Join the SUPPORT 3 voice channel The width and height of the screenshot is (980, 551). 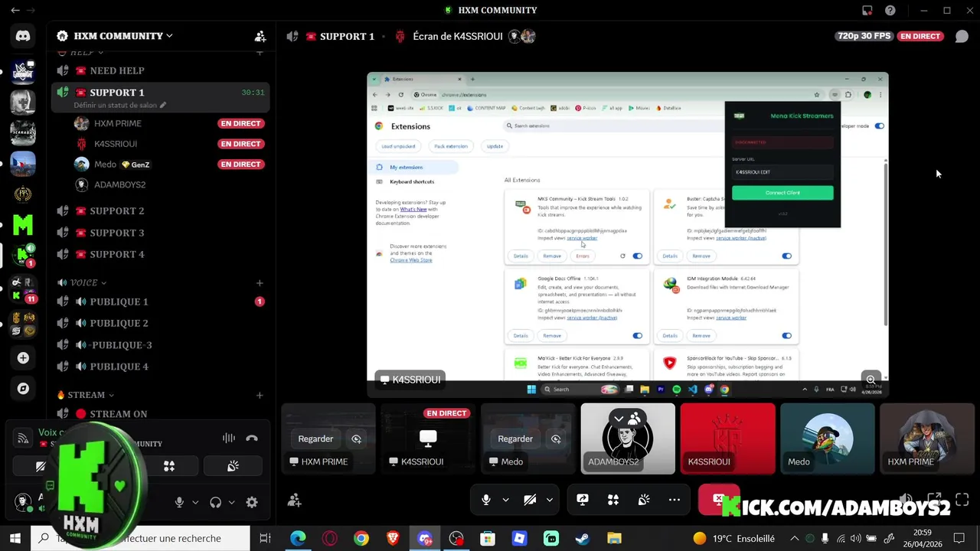[160, 233]
